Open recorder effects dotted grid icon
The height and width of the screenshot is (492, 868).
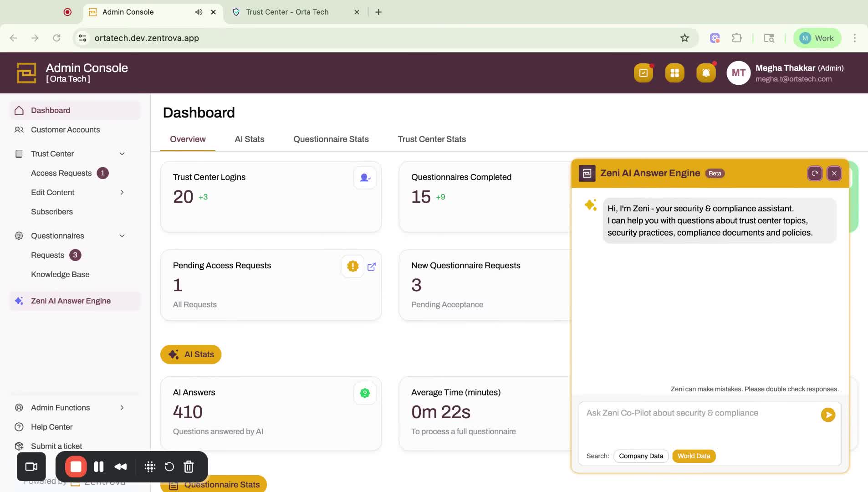(150, 466)
